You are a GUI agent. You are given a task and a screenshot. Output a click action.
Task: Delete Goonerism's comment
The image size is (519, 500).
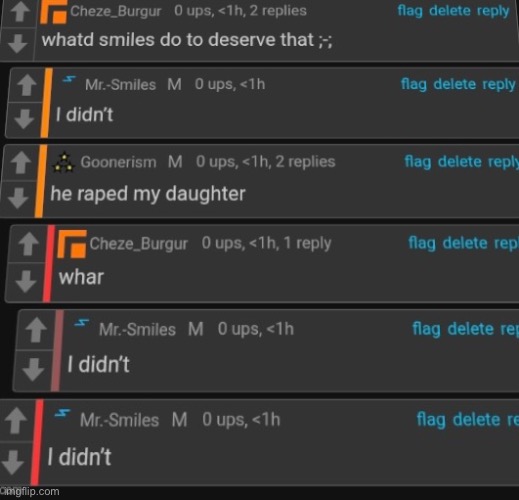[460, 162]
